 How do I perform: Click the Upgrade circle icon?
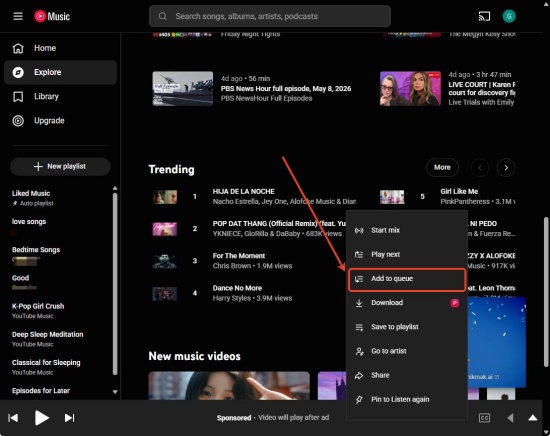coord(18,121)
